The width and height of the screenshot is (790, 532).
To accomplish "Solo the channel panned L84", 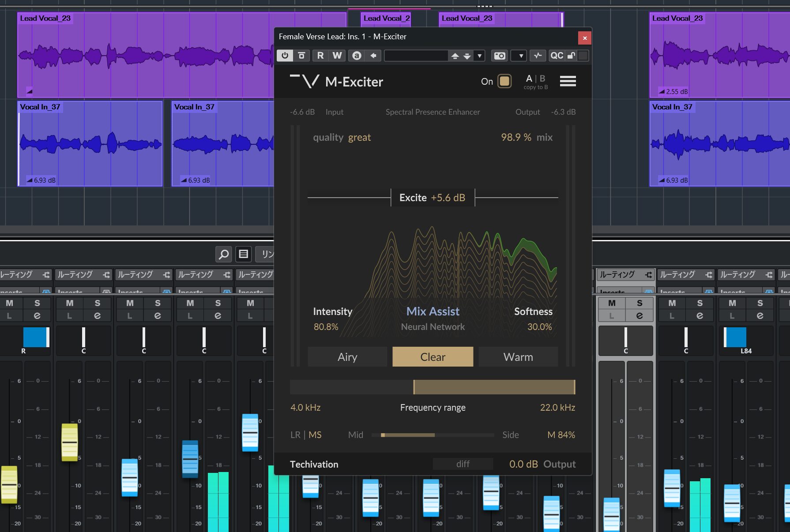I will [x=760, y=303].
